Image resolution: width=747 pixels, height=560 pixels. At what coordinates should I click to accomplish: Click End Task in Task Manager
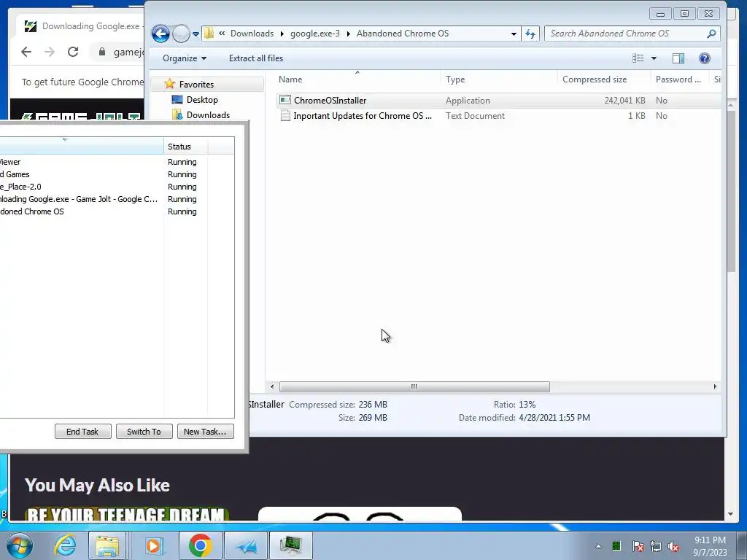click(82, 432)
